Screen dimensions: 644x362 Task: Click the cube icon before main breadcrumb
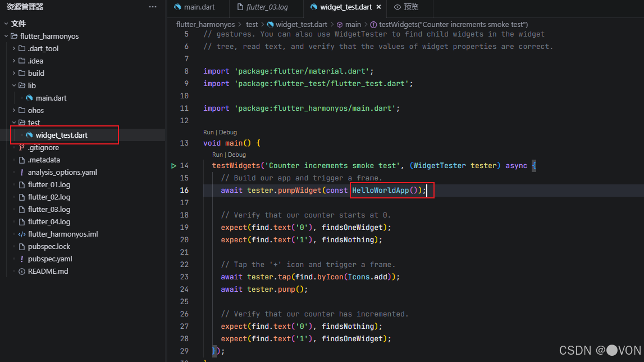[340, 24]
